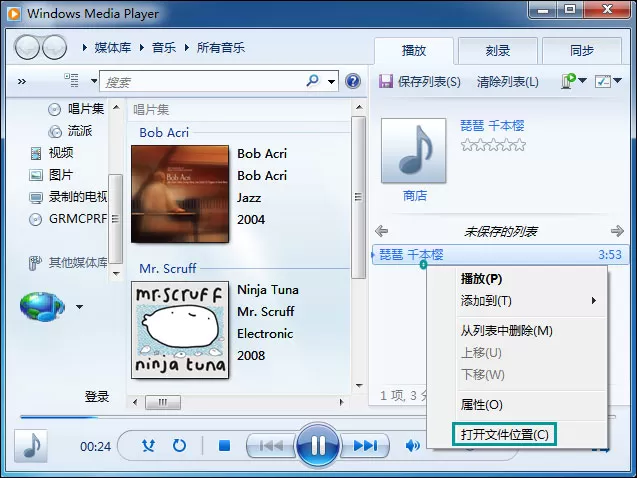Click 媒体库 in the breadcrumb
This screenshot has width=637, height=478.
(113, 48)
